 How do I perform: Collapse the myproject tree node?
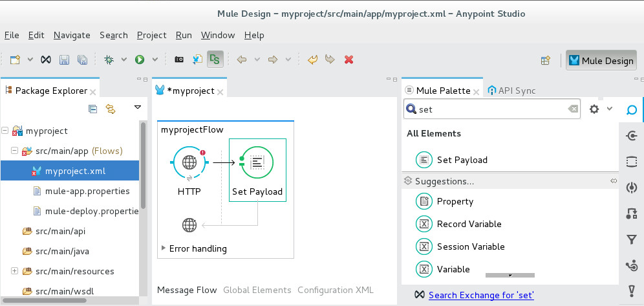5,131
